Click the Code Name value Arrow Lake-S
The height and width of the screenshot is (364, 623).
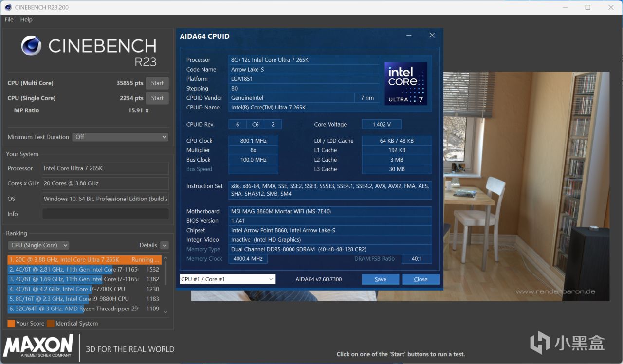[304, 70]
